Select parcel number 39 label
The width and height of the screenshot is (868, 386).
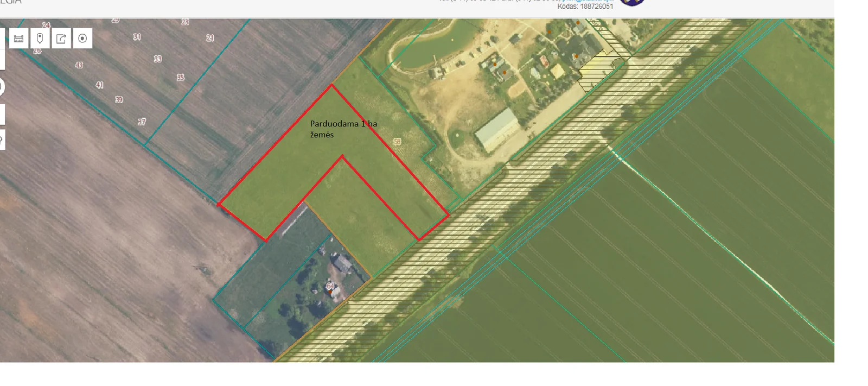(x=119, y=100)
